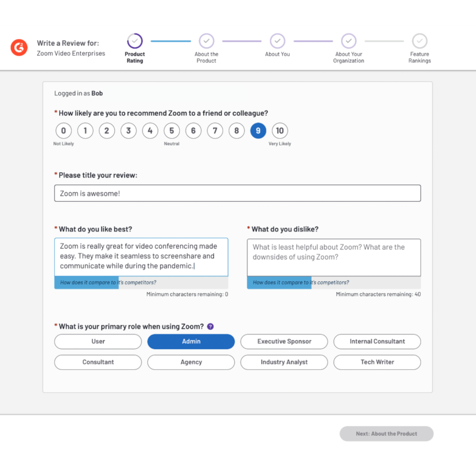This screenshot has width=476, height=476.
Task: Choose rating 5 Neutral
Action: point(172,131)
